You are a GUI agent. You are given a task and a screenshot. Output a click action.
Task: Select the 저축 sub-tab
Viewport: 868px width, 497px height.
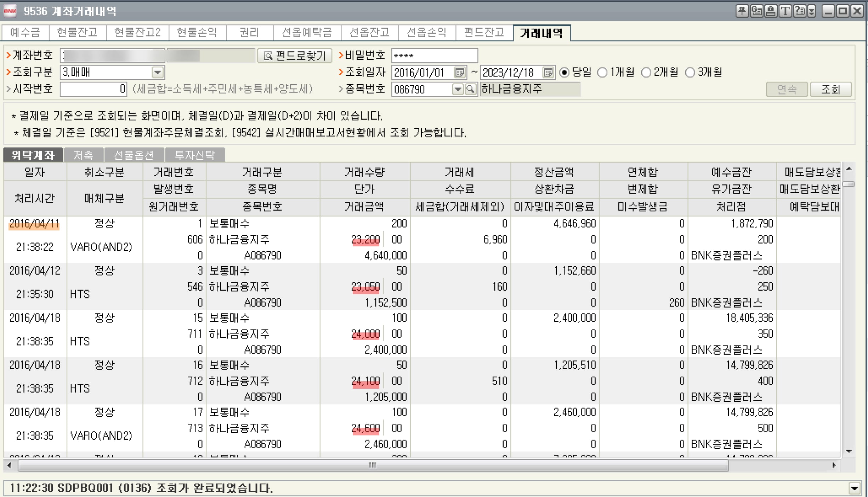84,155
